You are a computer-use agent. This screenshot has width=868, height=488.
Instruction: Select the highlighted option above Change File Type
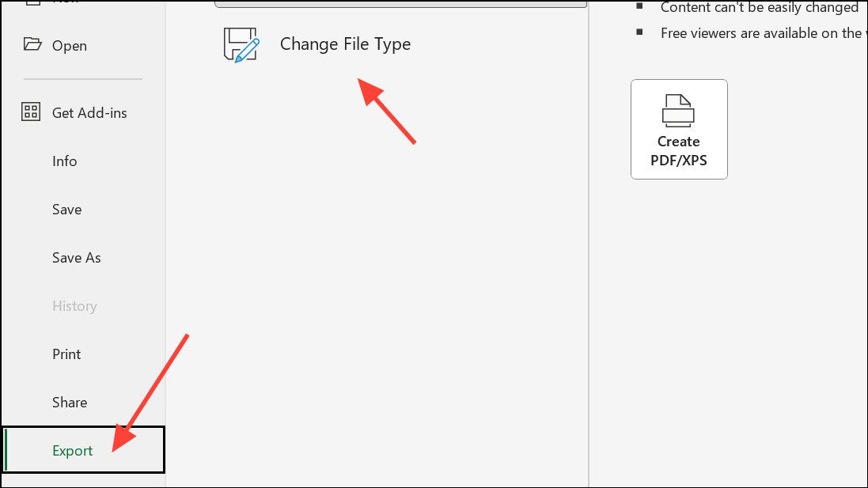point(401,4)
